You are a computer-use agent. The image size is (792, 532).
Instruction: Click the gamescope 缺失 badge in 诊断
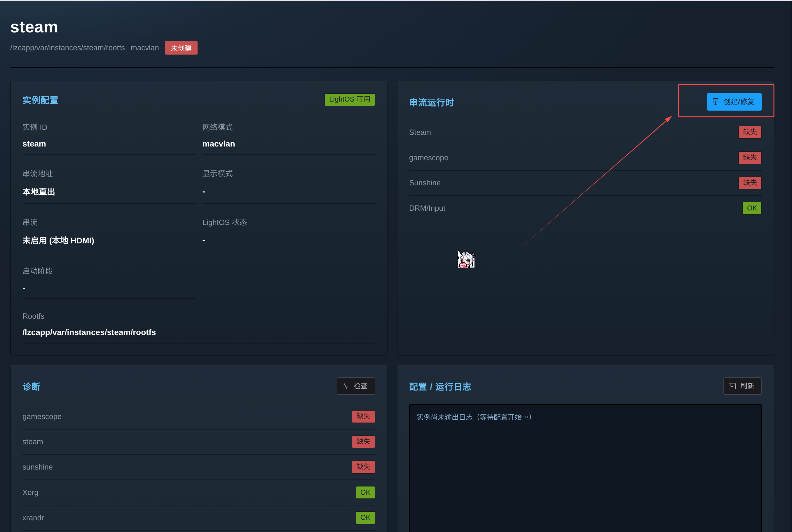coord(363,416)
